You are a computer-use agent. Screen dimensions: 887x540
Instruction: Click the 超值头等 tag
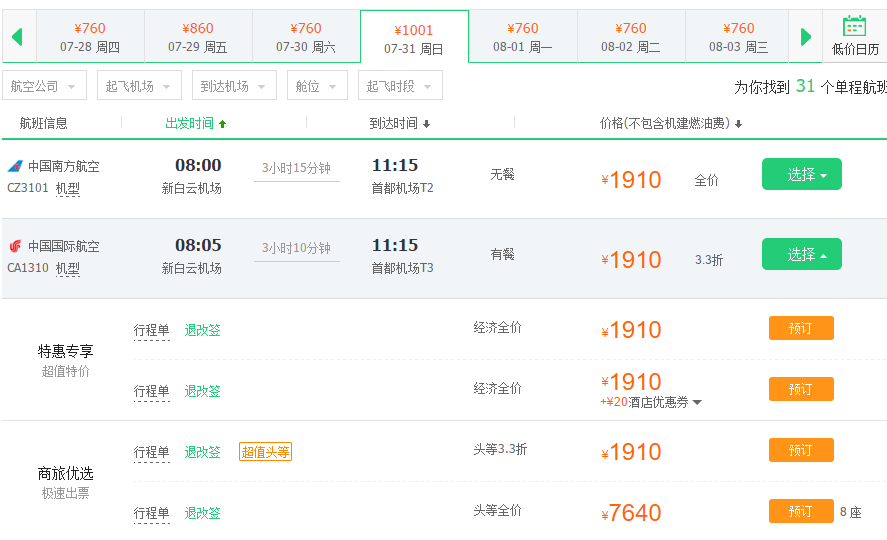tap(265, 452)
